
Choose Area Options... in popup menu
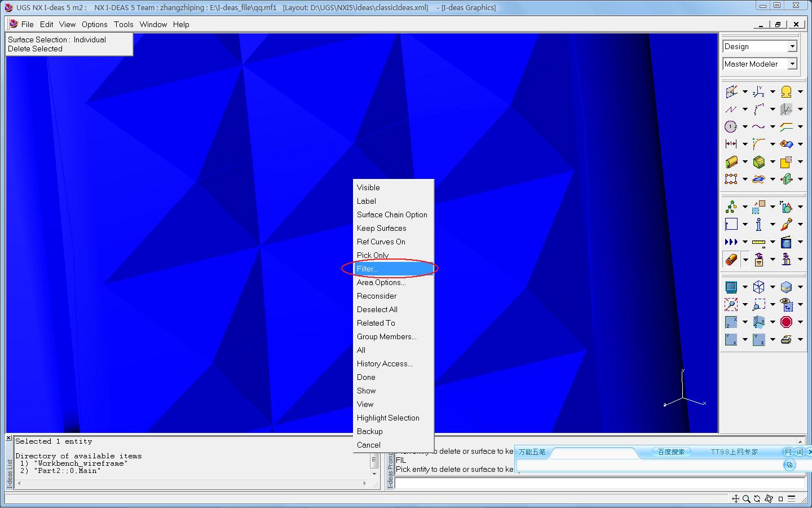(x=394, y=282)
